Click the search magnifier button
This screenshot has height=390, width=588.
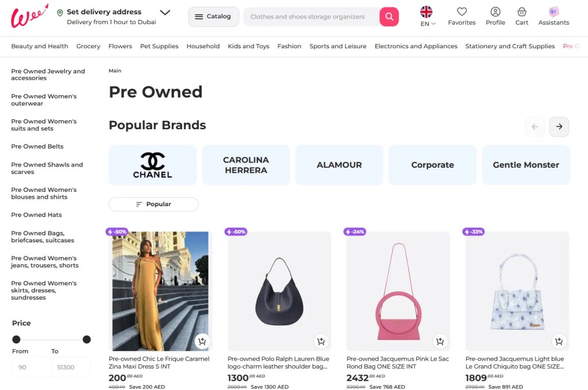coord(389,17)
